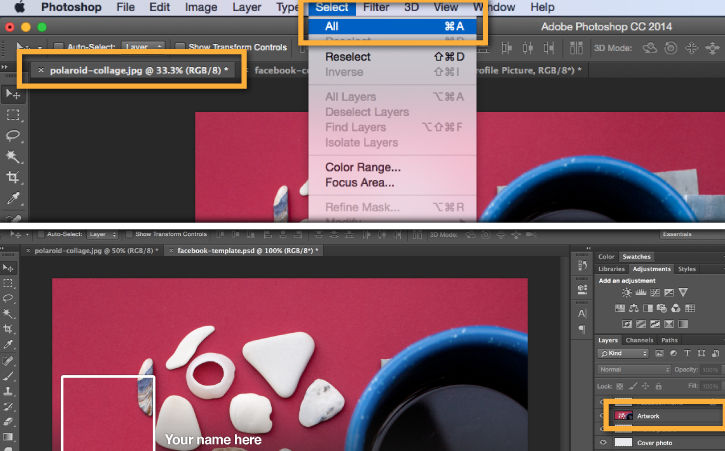Select the Eyedropper tool in the upper screenshot
The width and height of the screenshot is (725, 451).
(x=12, y=198)
